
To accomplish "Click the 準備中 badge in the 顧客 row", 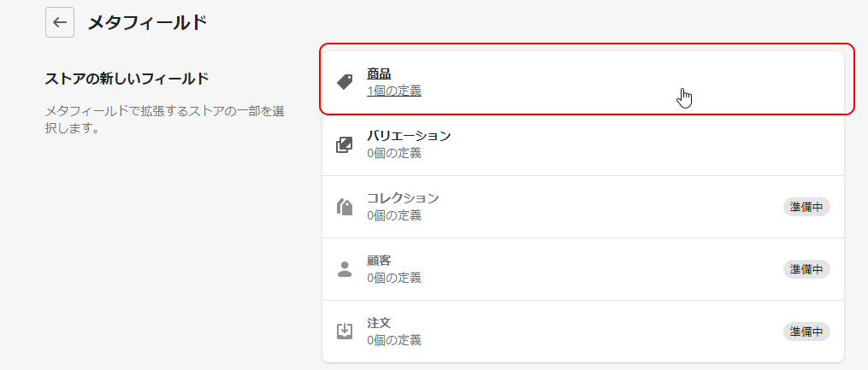I will pos(806,269).
